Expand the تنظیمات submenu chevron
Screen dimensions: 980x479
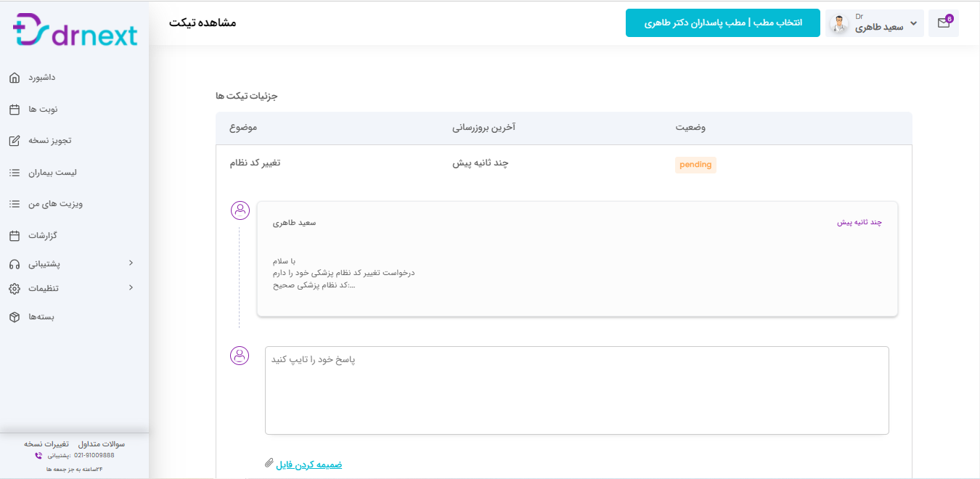coord(131,287)
